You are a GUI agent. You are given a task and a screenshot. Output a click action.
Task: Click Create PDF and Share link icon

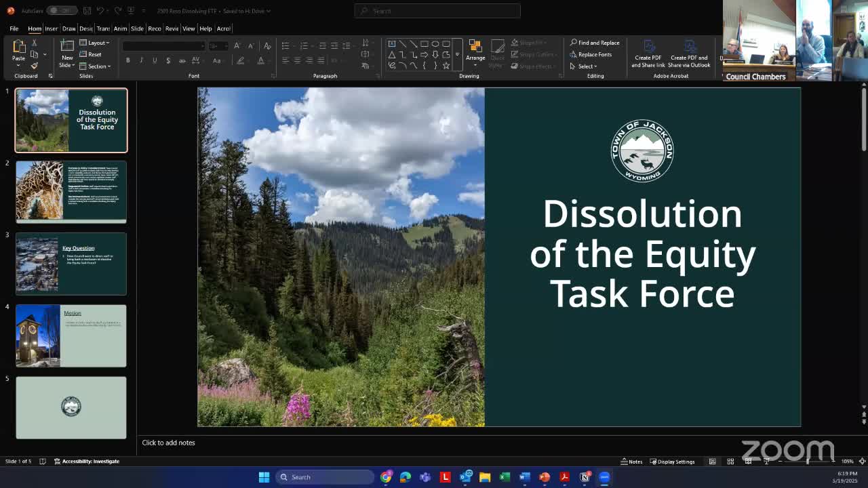tap(648, 53)
